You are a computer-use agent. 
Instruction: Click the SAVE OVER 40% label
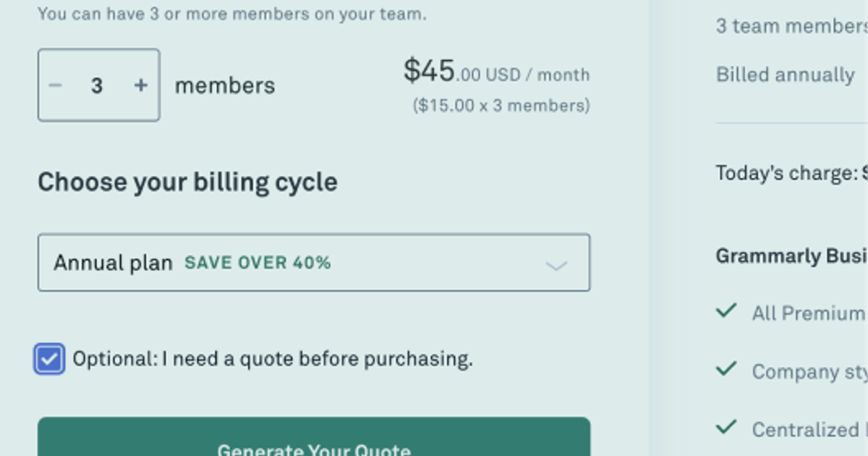[x=258, y=263]
